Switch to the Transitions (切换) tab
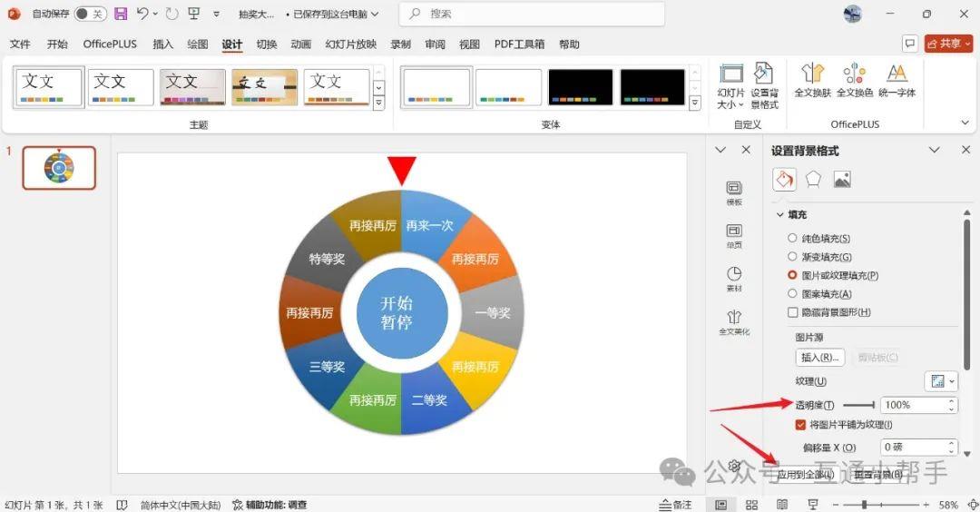 266,44
